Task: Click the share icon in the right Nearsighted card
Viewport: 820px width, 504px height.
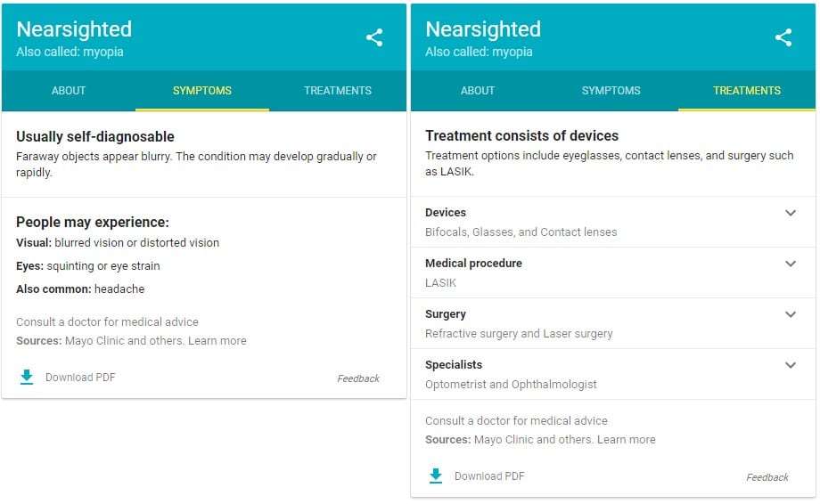Action: pos(783,37)
